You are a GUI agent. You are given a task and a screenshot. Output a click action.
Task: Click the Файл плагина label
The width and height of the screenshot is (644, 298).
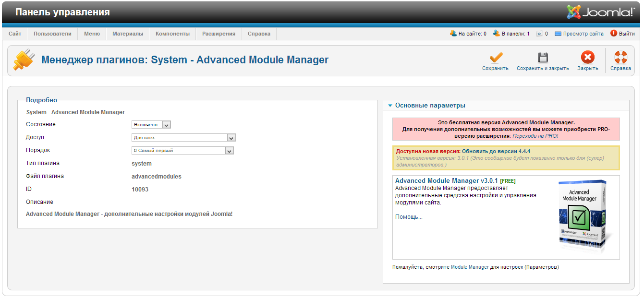click(x=45, y=176)
